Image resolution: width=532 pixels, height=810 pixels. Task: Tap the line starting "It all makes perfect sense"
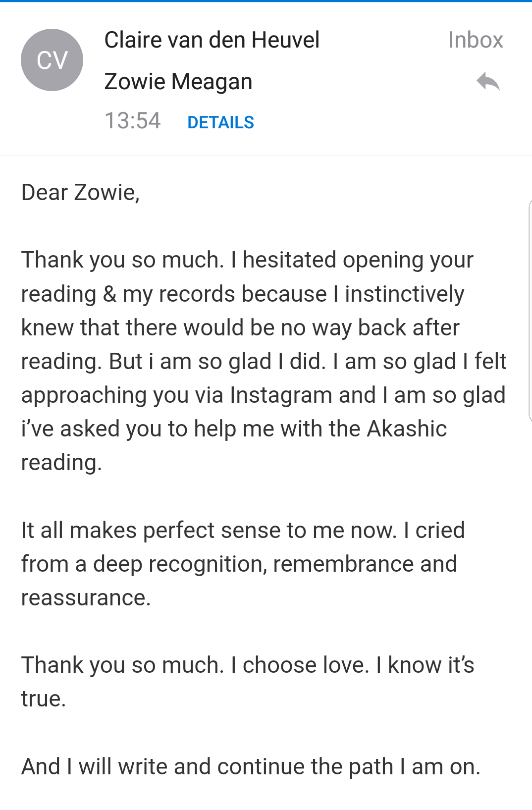[x=243, y=531]
